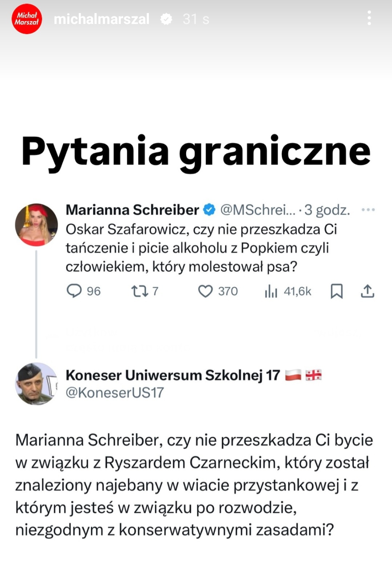View analytics icon showing 41,6k views

coord(271,291)
